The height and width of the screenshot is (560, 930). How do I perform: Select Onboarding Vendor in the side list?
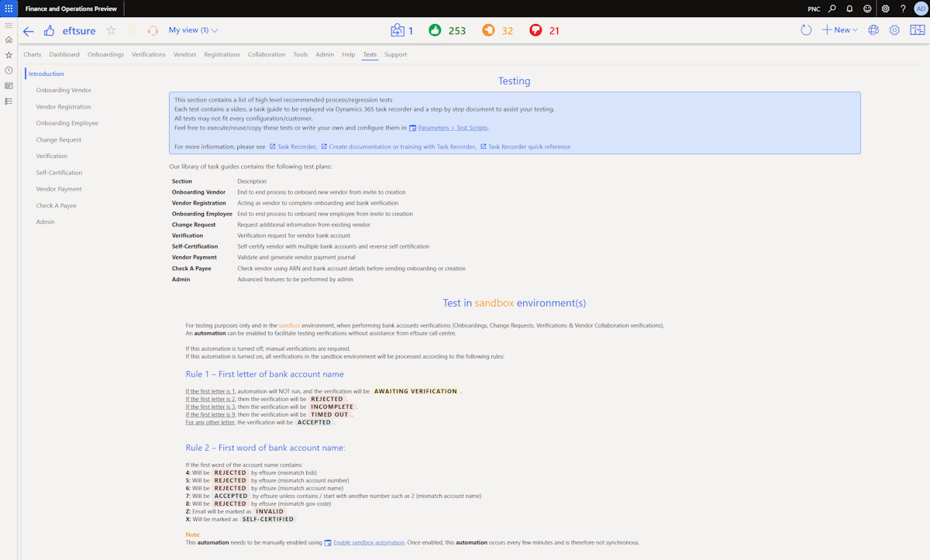[64, 91]
